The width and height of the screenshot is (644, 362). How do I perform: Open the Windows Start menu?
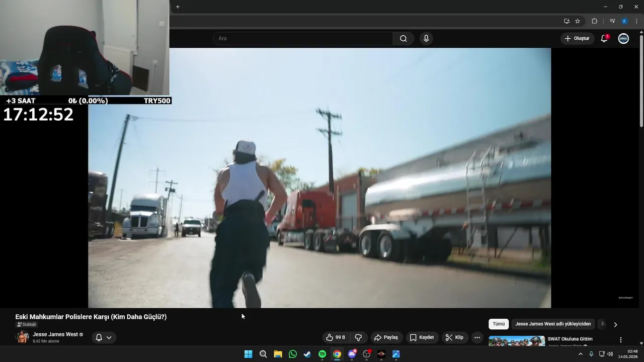(249, 354)
